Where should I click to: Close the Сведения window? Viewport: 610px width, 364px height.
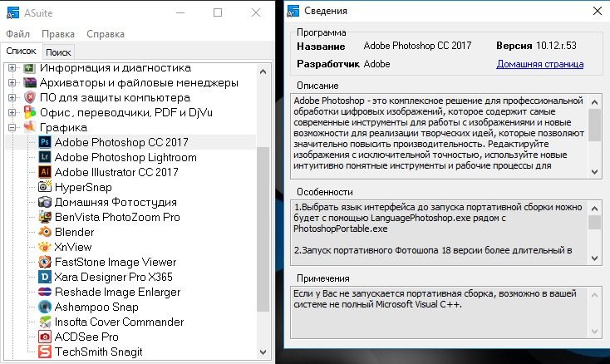[598, 11]
